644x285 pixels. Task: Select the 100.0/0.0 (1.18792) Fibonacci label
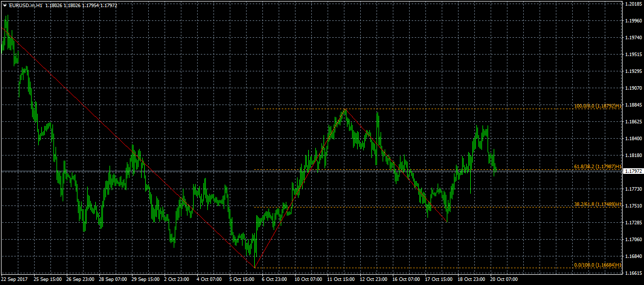point(598,106)
